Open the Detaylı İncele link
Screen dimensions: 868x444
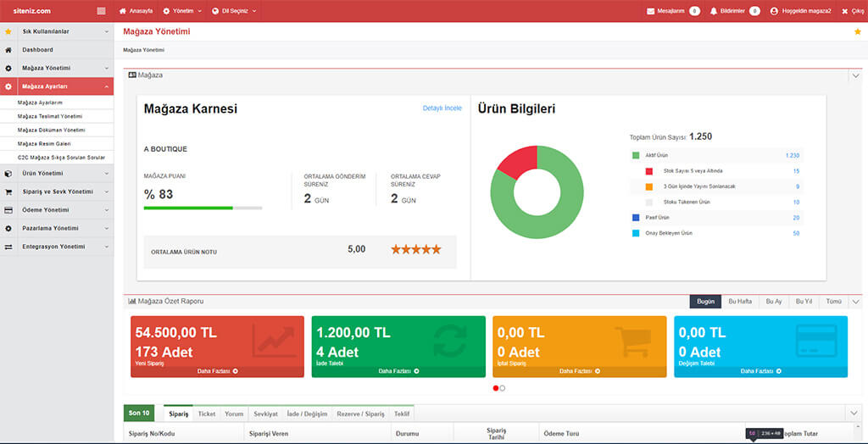tap(442, 108)
